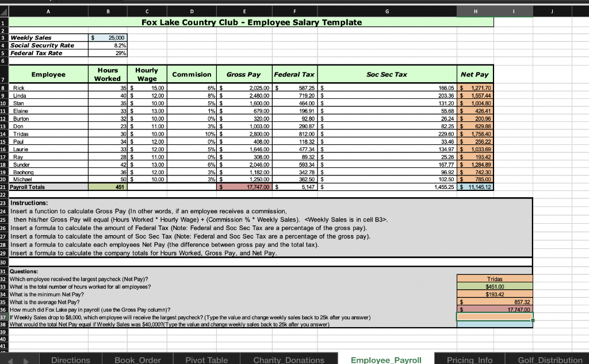Click the Questions: heading
Viewport: 589px width, 364px height.
[24, 271]
